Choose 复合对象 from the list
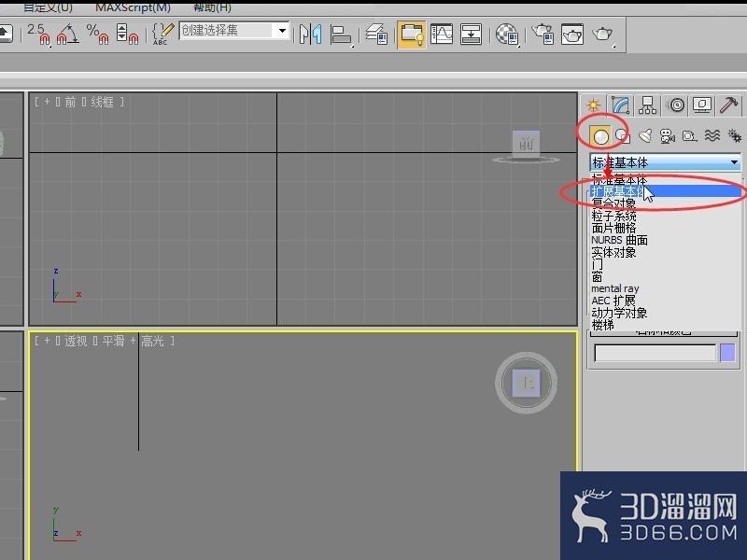 click(665, 203)
